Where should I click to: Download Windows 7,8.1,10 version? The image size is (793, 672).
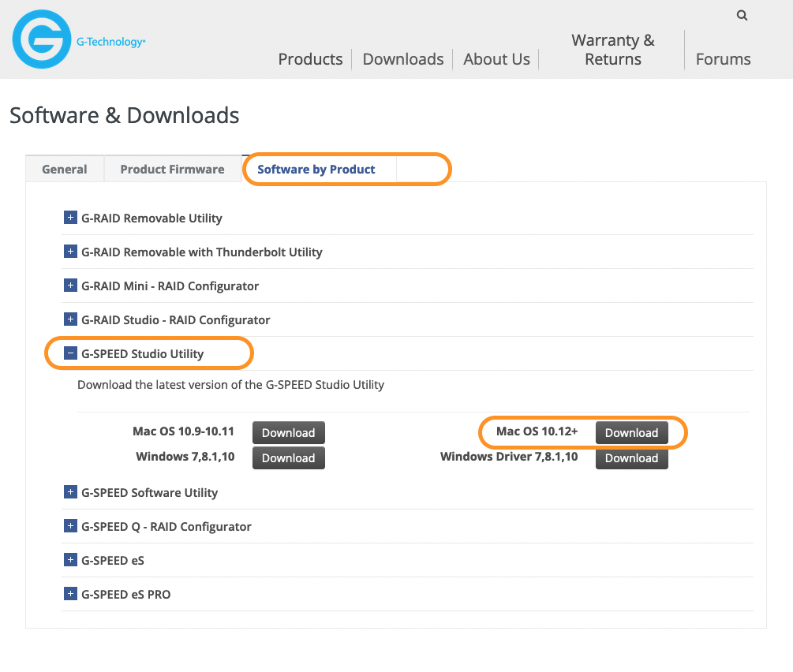click(289, 458)
